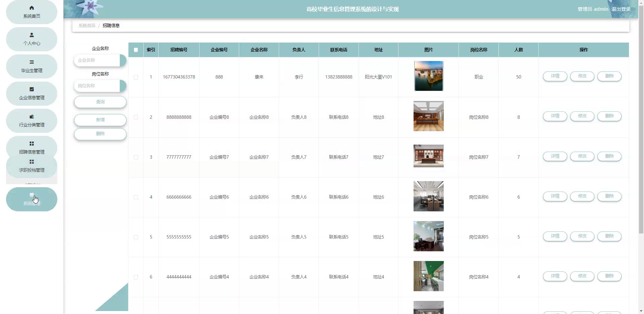Click 修改 for the 企业名称7 row
This screenshot has height=314, width=644.
click(582, 156)
